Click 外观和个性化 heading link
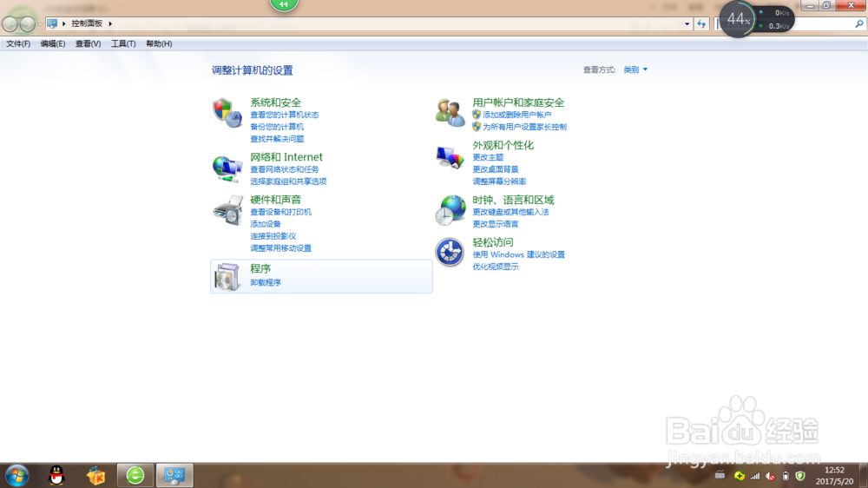The height and width of the screenshot is (488, 868). (503, 145)
